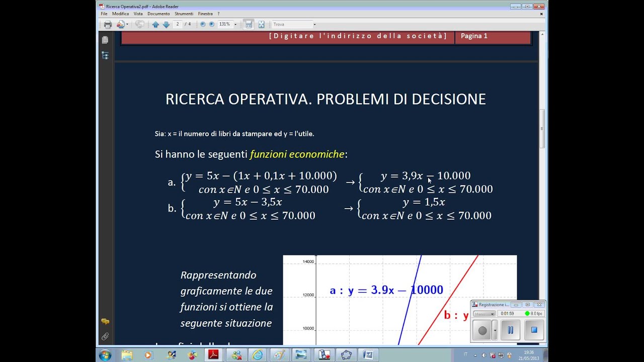
Task: Click the Windows Start button
Action: pyautogui.click(x=105, y=355)
